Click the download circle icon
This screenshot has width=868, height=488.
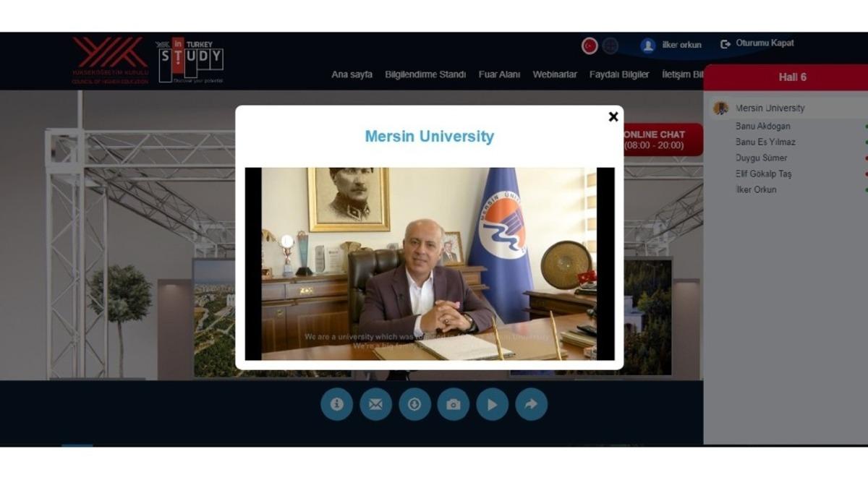414,405
